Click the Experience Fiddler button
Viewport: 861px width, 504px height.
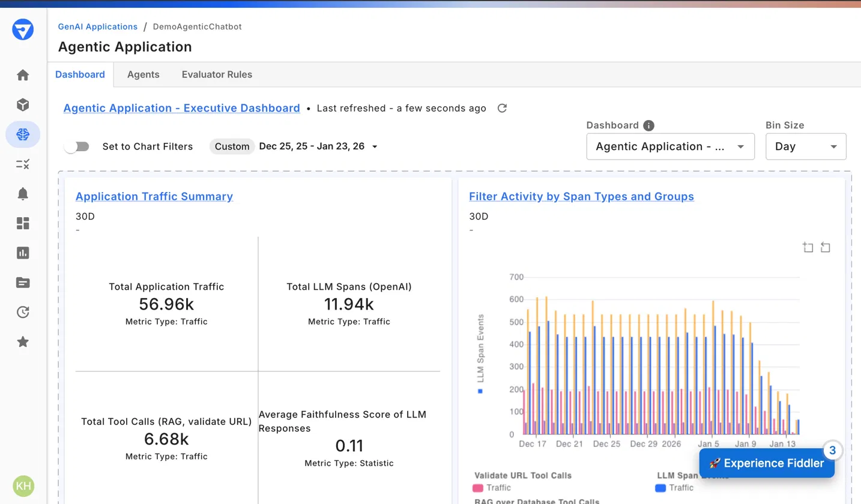pos(767,463)
